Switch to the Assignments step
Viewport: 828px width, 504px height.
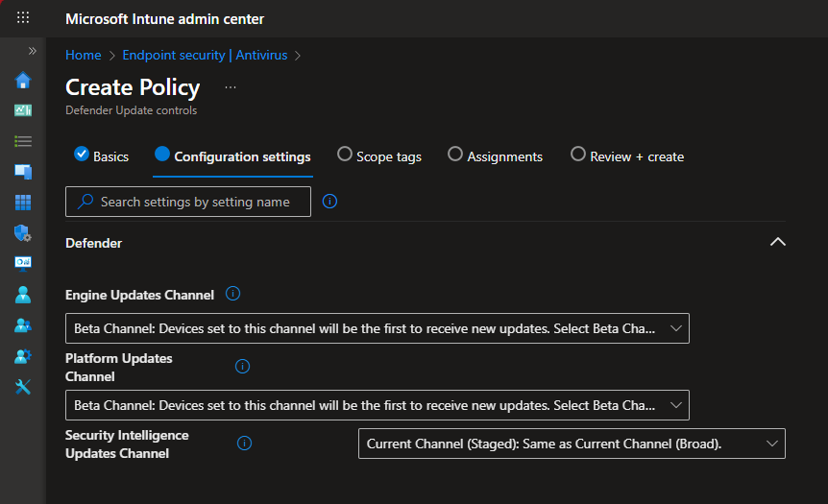click(495, 156)
